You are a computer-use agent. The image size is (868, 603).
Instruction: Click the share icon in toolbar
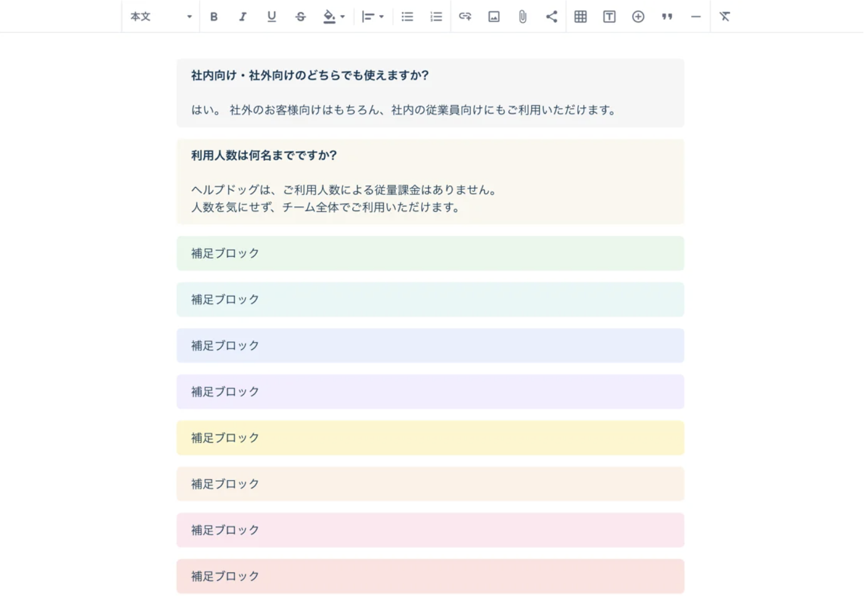[551, 17]
